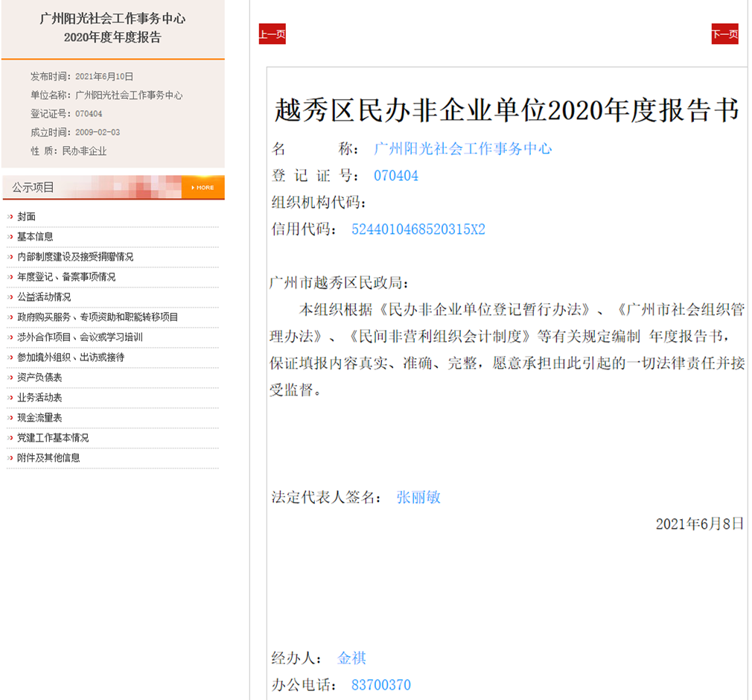Open the 资产负债表 section

coord(39,378)
